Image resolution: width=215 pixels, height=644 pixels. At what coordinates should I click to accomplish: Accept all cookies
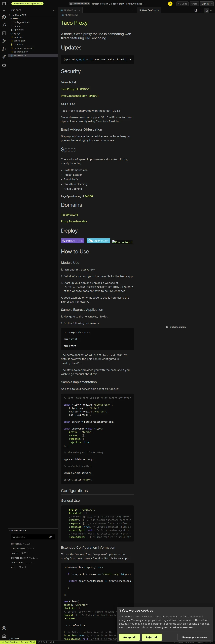(129, 637)
